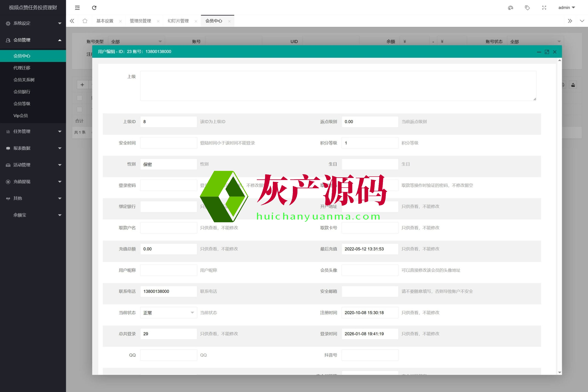Click the tag note icon

pos(527,8)
